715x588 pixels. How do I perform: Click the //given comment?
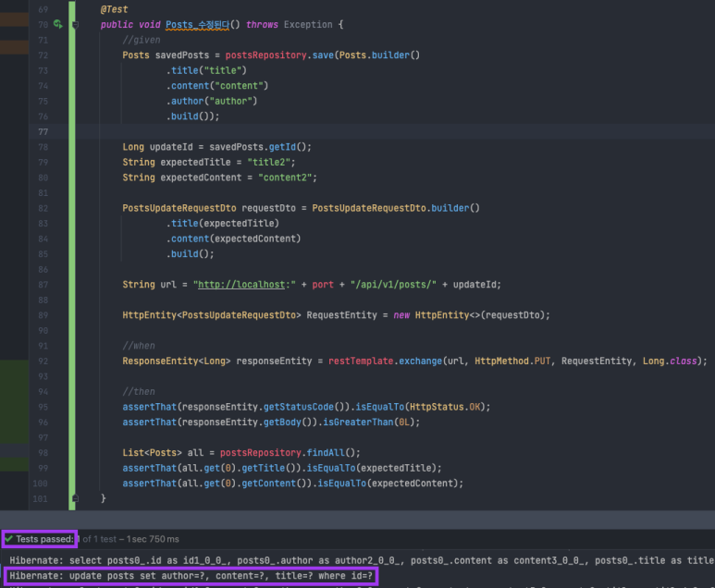pos(142,40)
